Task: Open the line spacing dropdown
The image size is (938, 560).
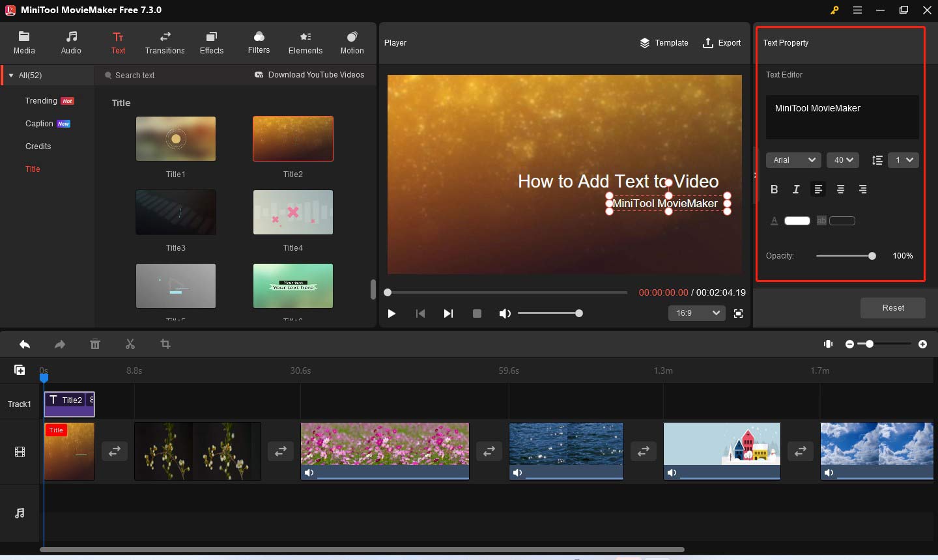Action: tap(903, 160)
